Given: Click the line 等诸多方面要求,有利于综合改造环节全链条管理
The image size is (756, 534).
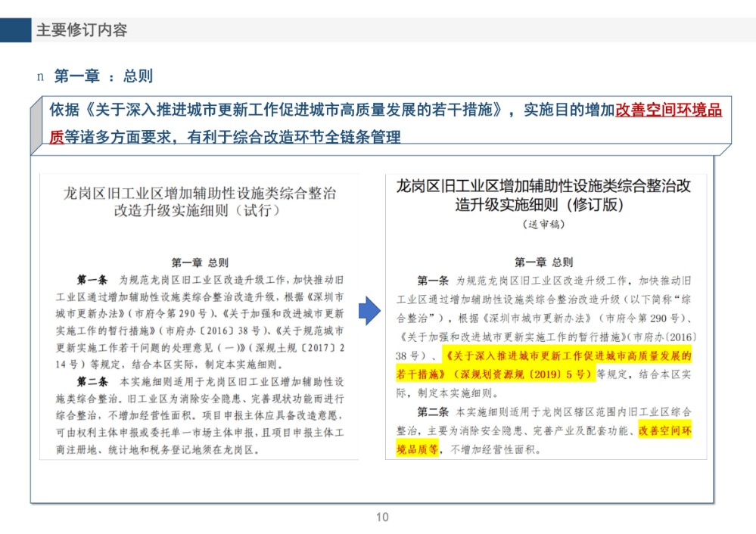Looking at the screenshot, I should [232, 138].
